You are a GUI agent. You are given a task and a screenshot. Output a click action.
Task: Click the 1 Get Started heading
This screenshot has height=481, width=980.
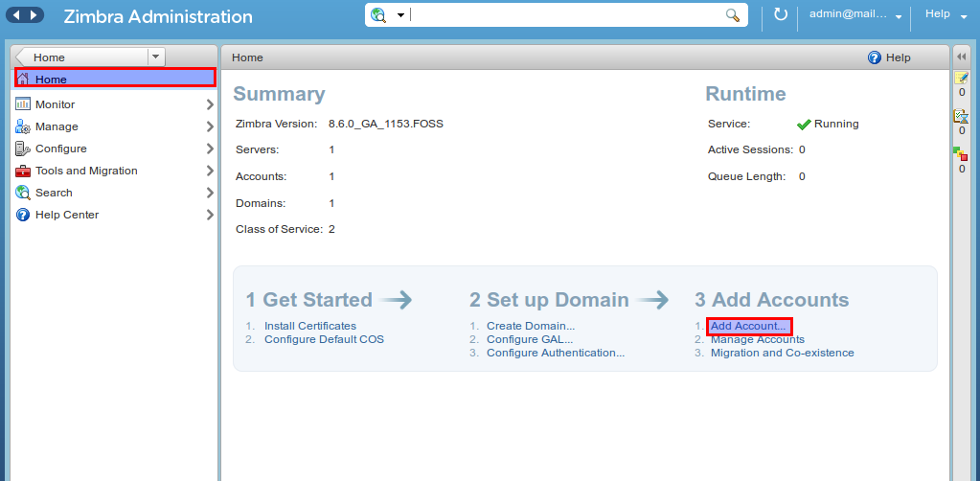[308, 300]
